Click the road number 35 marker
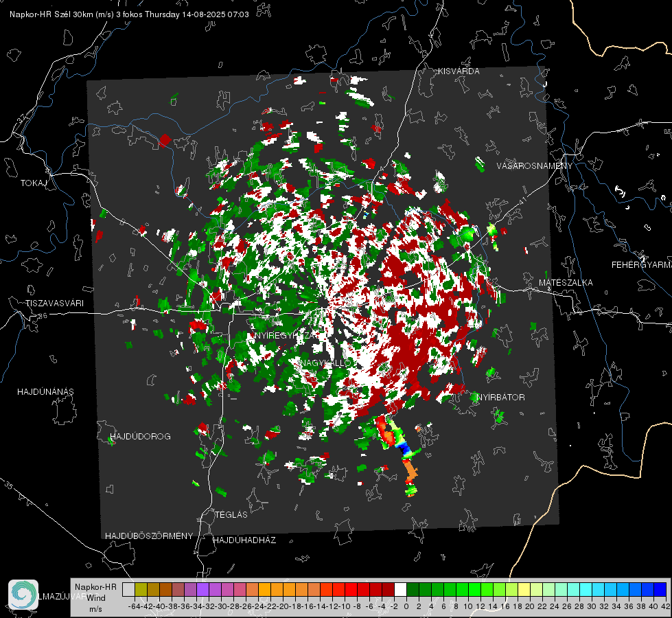Viewport: 672px width, 618px height. (x=9, y=485)
